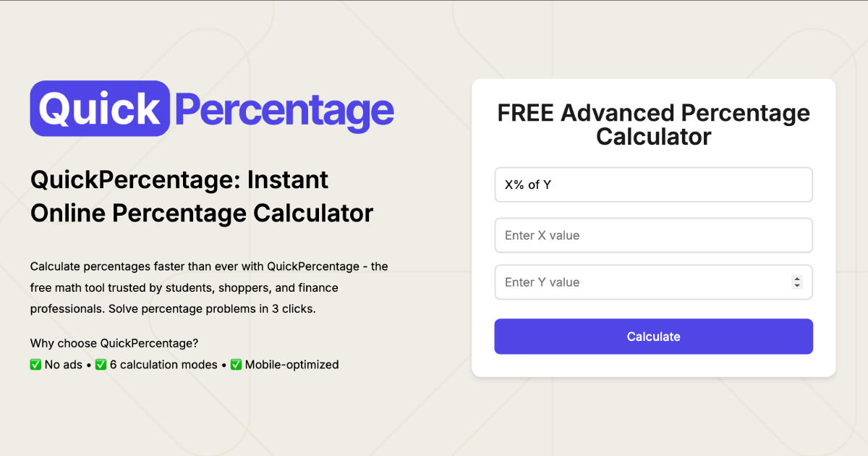The width and height of the screenshot is (868, 456).
Task: Click the green checkmark beside 'No ads'
Action: click(35, 364)
